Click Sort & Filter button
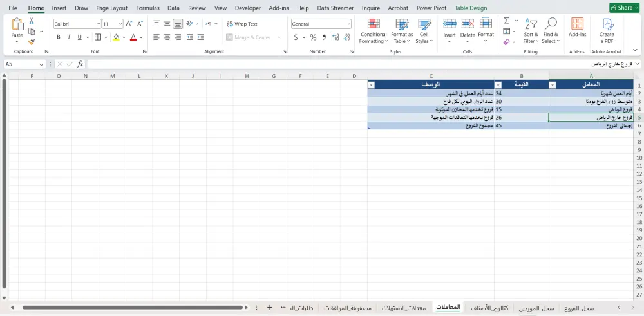Viewport: 644px width, 316px height. tap(531, 31)
